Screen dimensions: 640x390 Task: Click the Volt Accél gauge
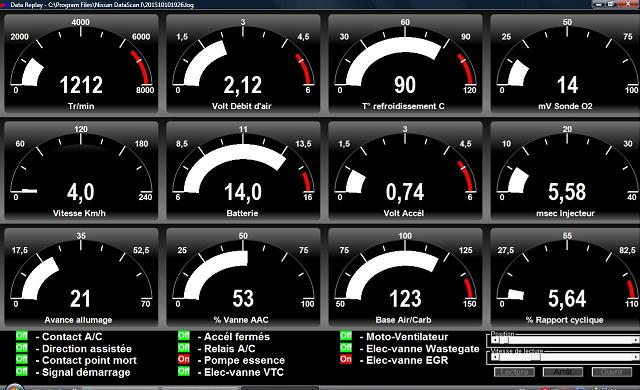(405, 171)
